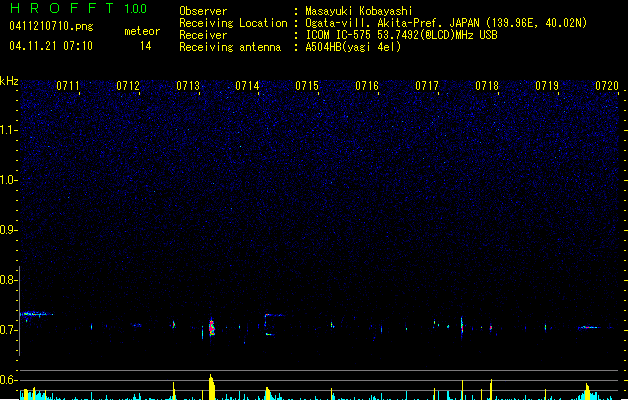Click the date stamp 04.11.21 07:10
The image size is (629, 400).
(51, 46)
